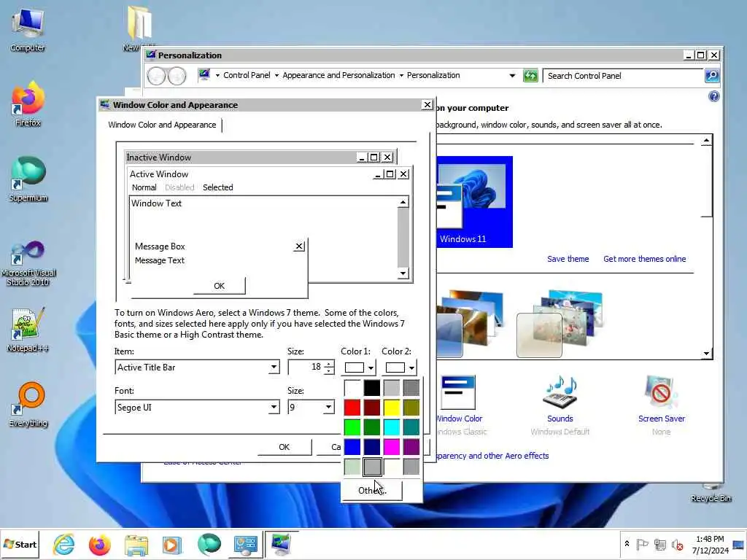Pick the bright blue color swatch
The height and width of the screenshot is (560, 747).
pos(352,447)
